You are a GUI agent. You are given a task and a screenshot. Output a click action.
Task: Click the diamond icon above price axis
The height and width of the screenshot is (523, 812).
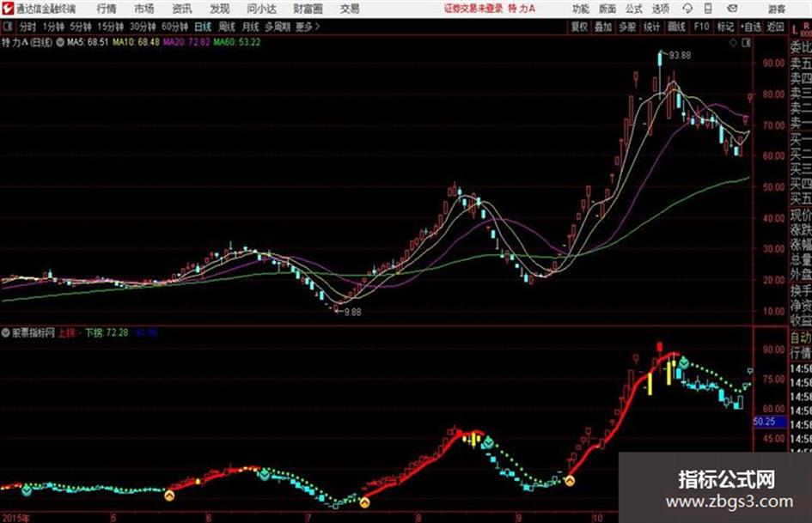pyautogui.click(x=733, y=43)
